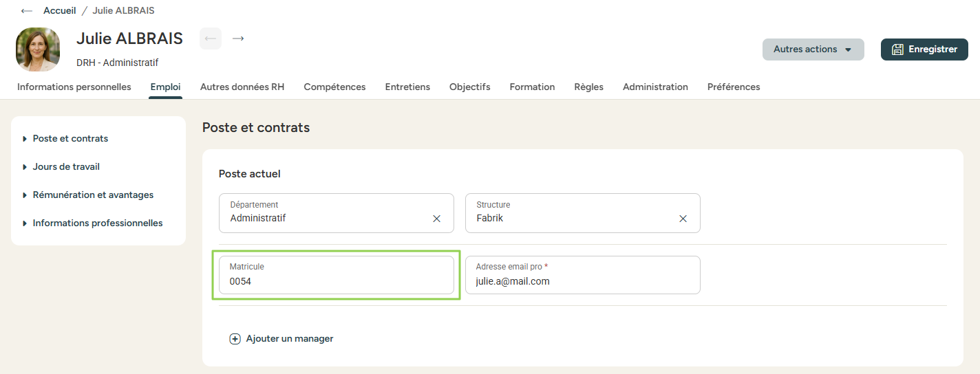The image size is (980, 374).
Task: Clear the Département field with X icon
Action: 436,219
